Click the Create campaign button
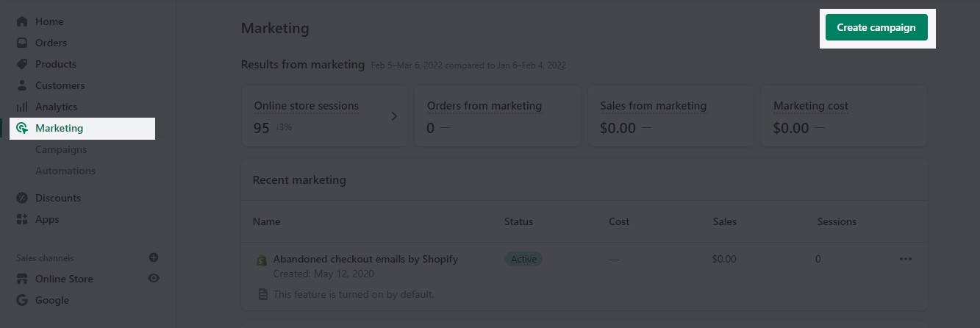The width and height of the screenshot is (980, 328). coord(876,28)
